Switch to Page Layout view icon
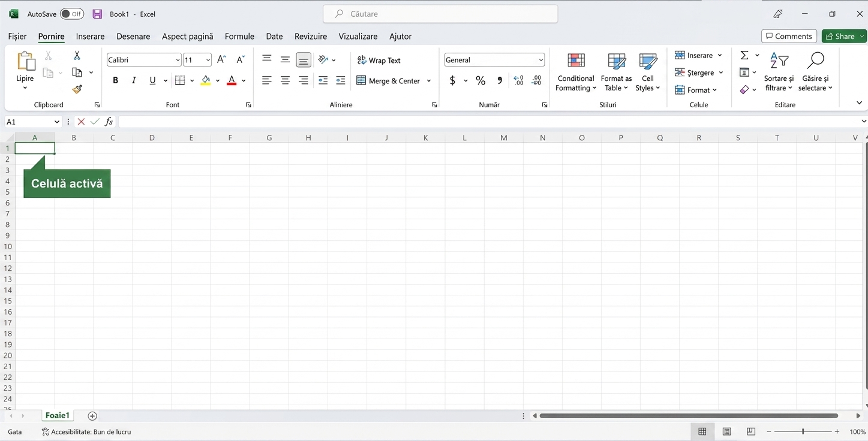Image resolution: width=868 pixels, height=441 pixels. [727, 431]
